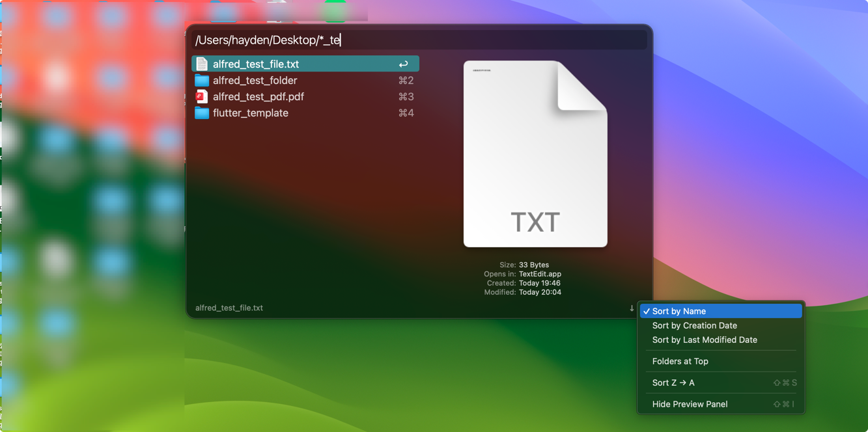This screenshot has height=432, width=868.
Task: Choose Sort by Last Modified Date
Action: pyautogui.click(x=704, y=340)
